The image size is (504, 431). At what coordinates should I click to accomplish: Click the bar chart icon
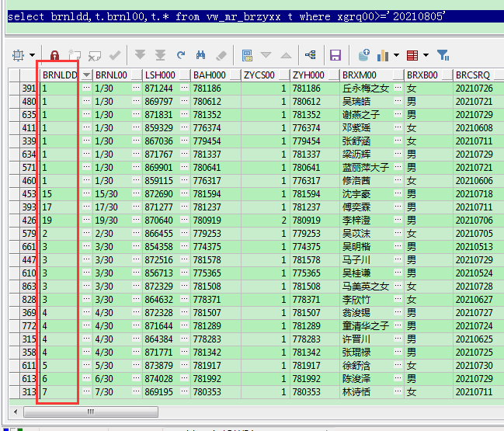tap(383, 55)
